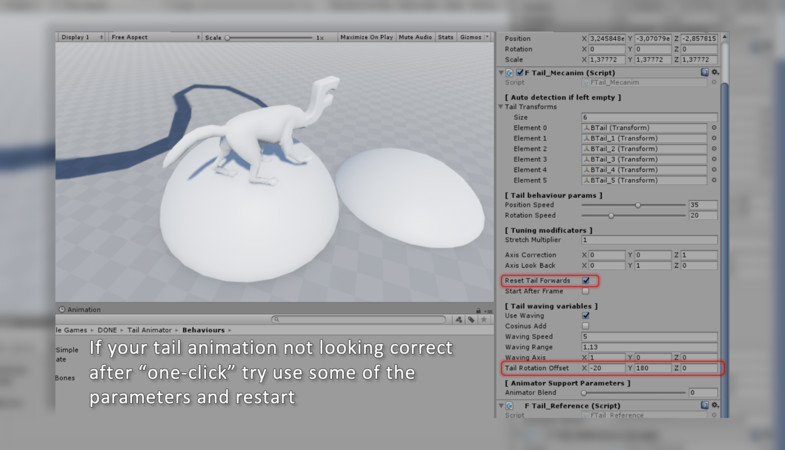Image resolution: width=785 pixels, height=450 pixels.
Task: Open gear menu of F Tail_Mecanim script
Action: click(715, 73)
